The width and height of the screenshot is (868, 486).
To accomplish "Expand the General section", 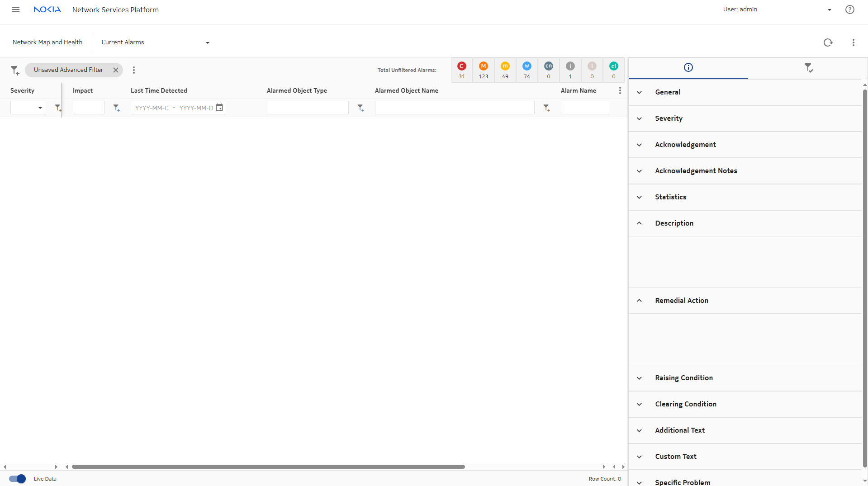I will pos(639,92).
